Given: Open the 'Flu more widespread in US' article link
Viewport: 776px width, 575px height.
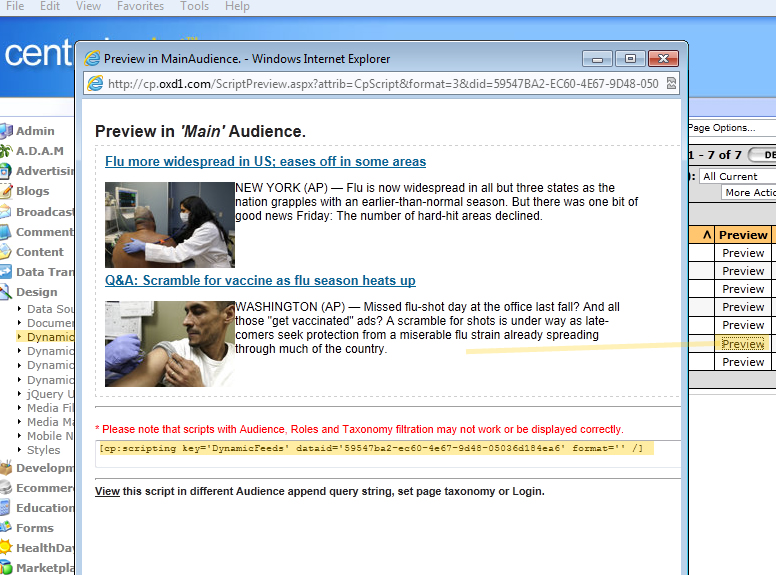Looking at the screenshot, I should coord(265,161).
